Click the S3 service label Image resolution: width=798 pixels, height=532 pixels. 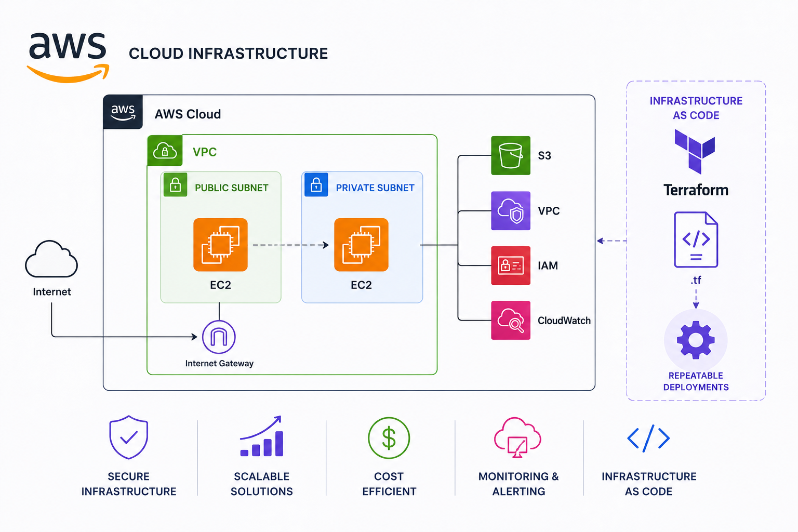coord(544,156)
